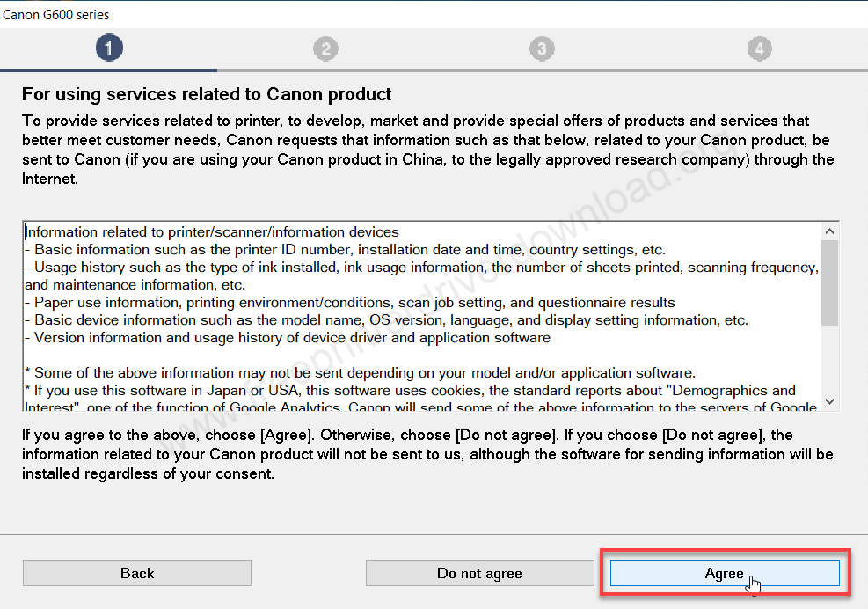Choose the Do not agree button
868x609 pixels.
coord(479,573)
